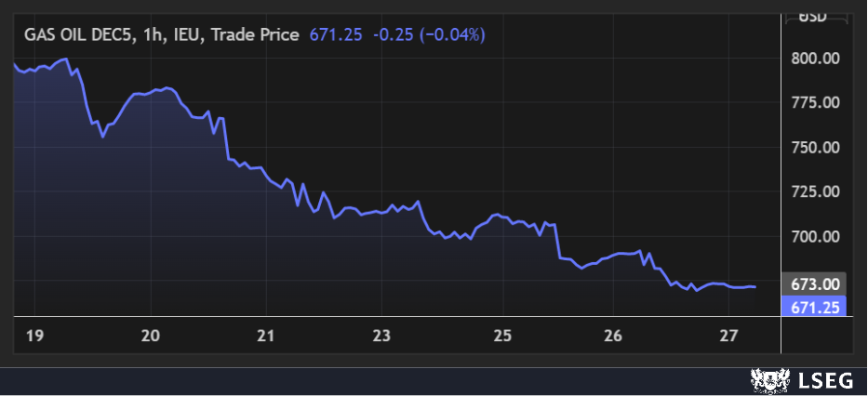
Task: Click date 21 on the time axis
Action: (268, 335)
